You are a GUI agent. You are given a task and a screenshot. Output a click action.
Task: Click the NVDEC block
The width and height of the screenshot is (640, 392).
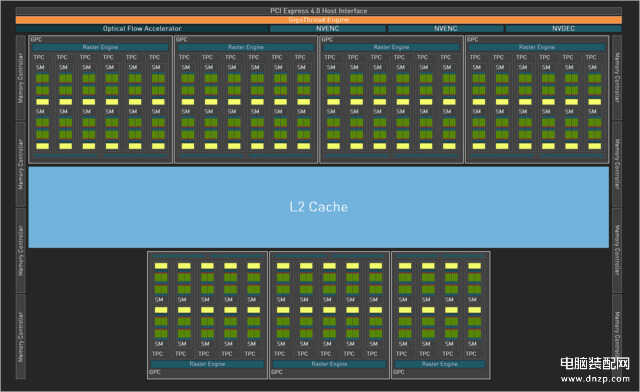564,29
